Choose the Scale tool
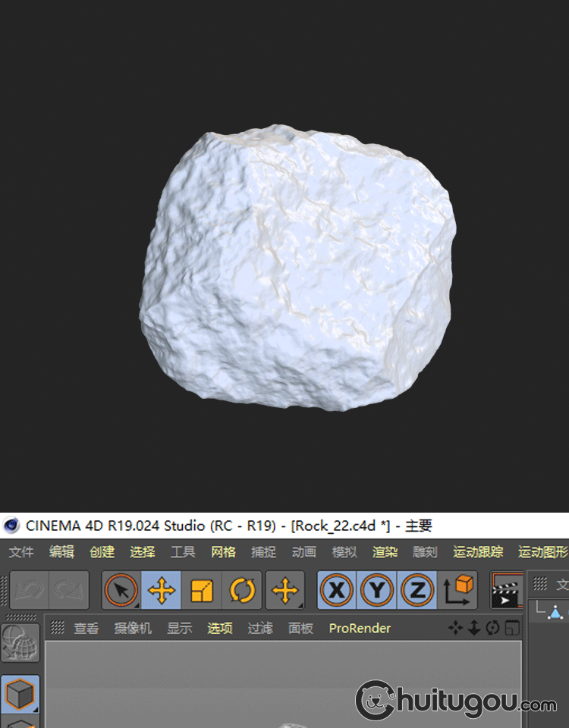The width and height of the screenshot is (569, 728). 202,590
